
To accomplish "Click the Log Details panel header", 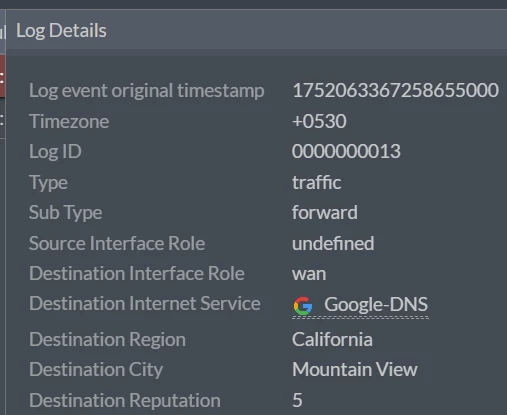I will point(61,31).
